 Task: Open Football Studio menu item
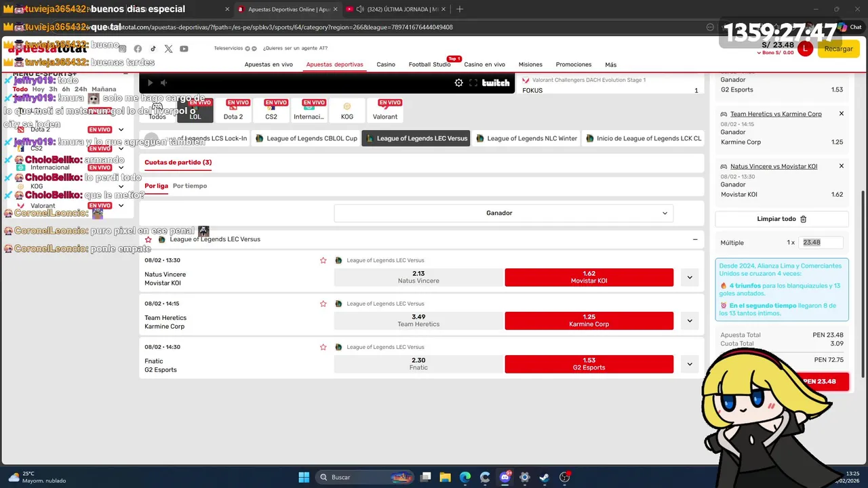pos(429,64)
